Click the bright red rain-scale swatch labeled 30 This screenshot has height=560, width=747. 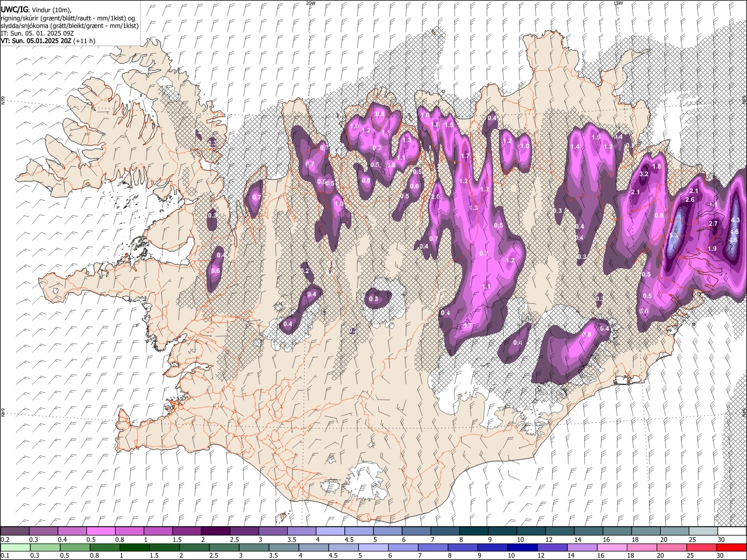coord(731,547)
